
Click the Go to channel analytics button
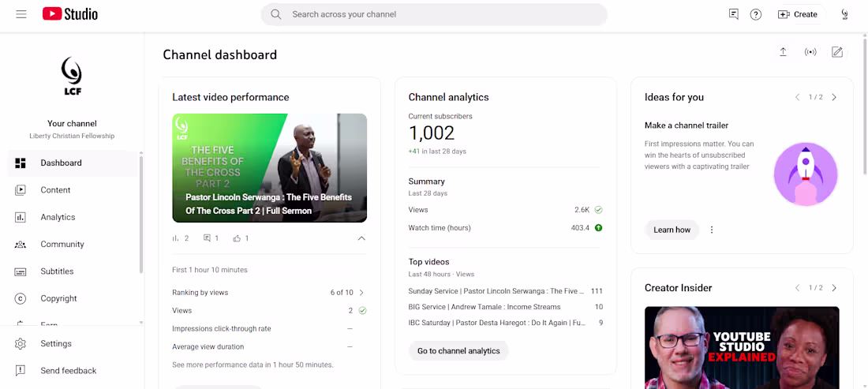pos(458,351)
